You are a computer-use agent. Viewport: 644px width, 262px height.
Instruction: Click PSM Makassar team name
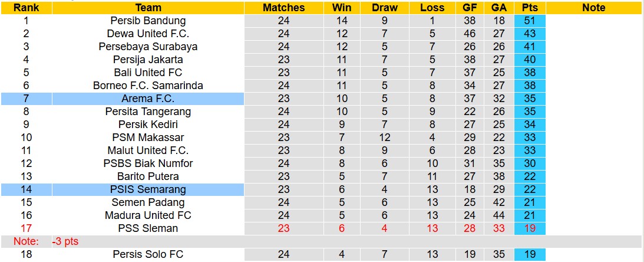148,137
